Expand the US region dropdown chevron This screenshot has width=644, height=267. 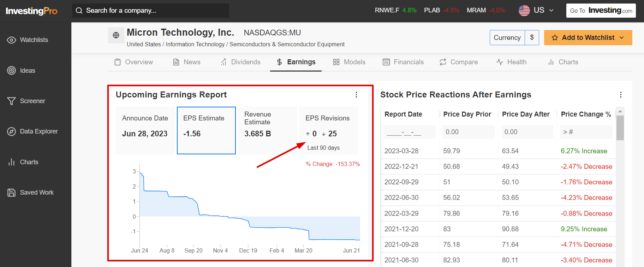pos(551,11)
